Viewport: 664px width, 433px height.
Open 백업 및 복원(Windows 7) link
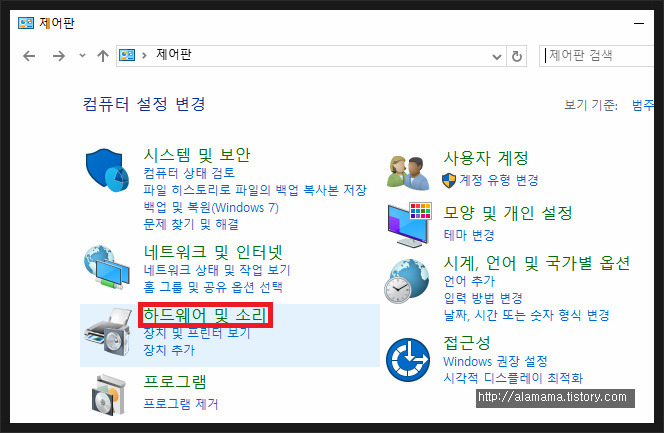point(211,207)
